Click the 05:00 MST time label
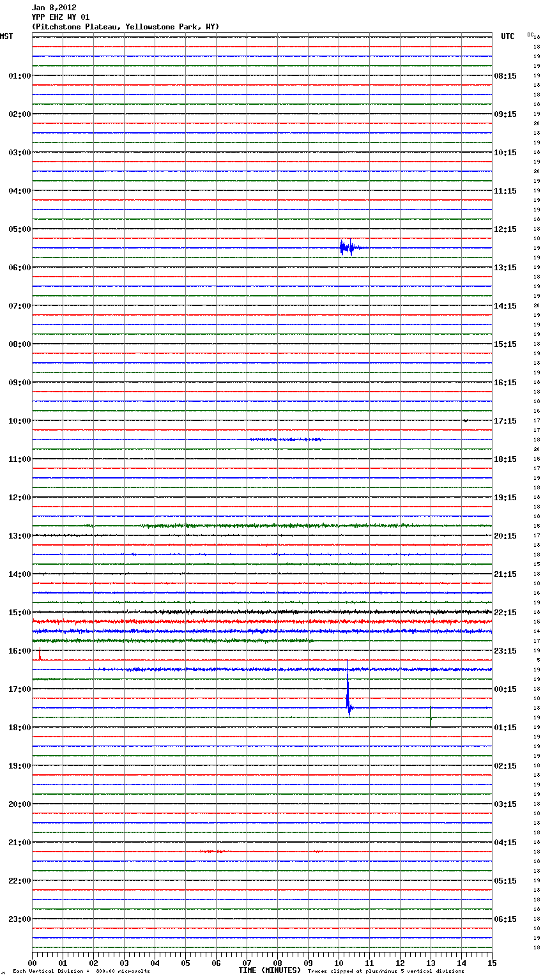The image size is (543, 980). pos(19,229)
